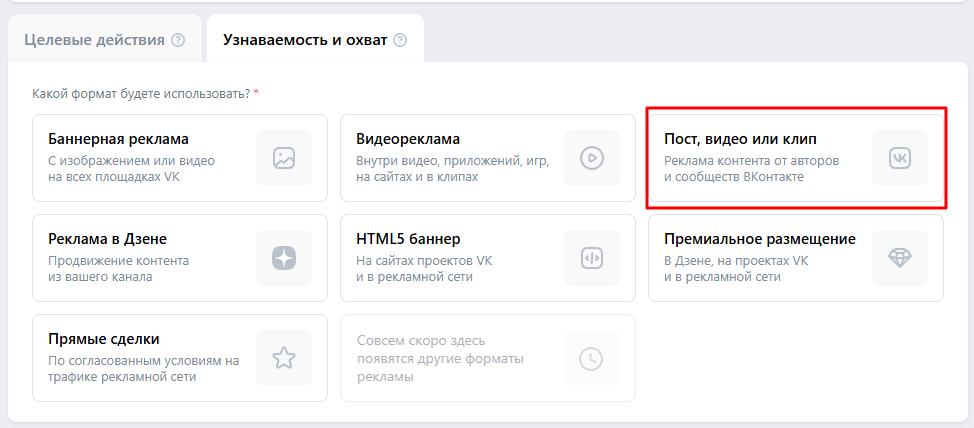The height and width of the screenshot is (428, 974).
Task: Click the code brackets icon in HTML5 баннер
Action: click(x=592, y=258)
